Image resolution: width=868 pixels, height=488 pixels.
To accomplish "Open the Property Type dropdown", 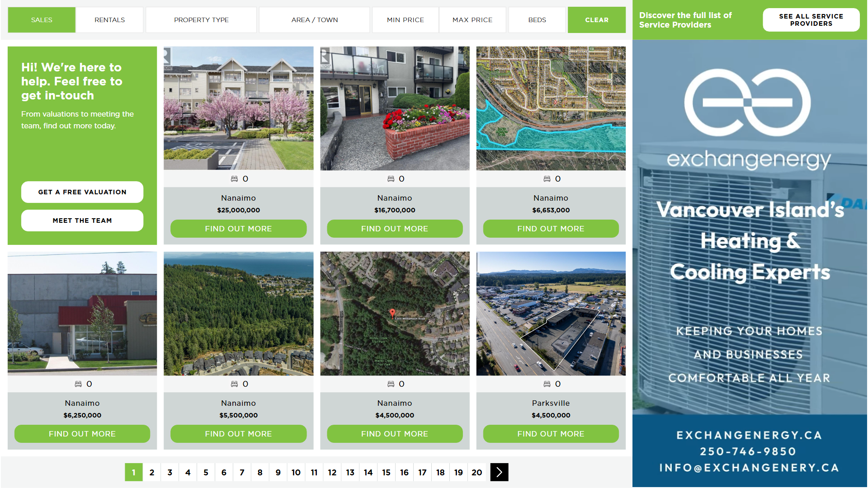I will click(x=201, y=20).
